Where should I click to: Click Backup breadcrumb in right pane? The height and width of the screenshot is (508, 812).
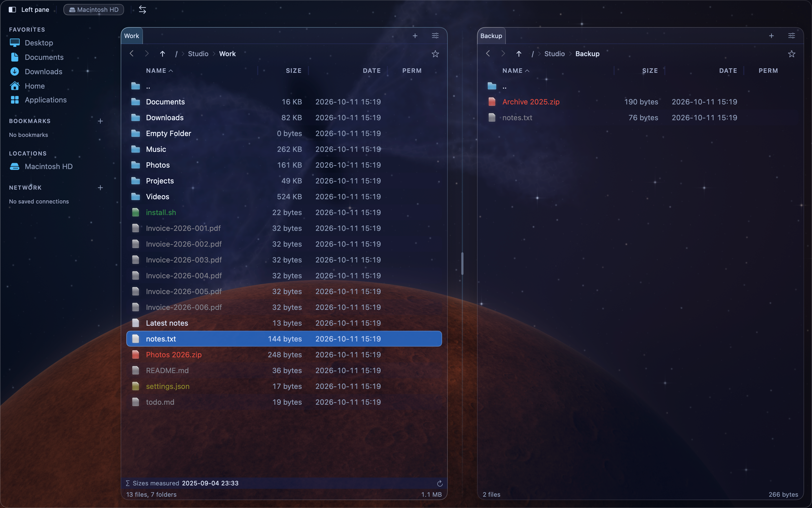point(587,54)
